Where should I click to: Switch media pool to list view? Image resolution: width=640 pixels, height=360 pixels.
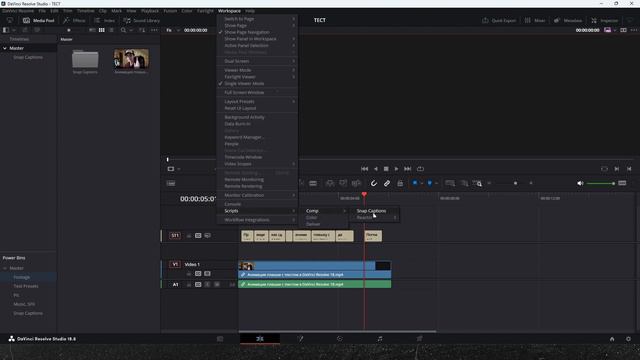point(111,30)
